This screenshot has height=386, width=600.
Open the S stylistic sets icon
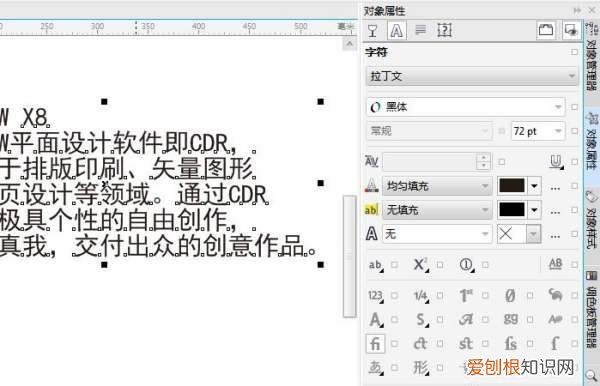422,320
